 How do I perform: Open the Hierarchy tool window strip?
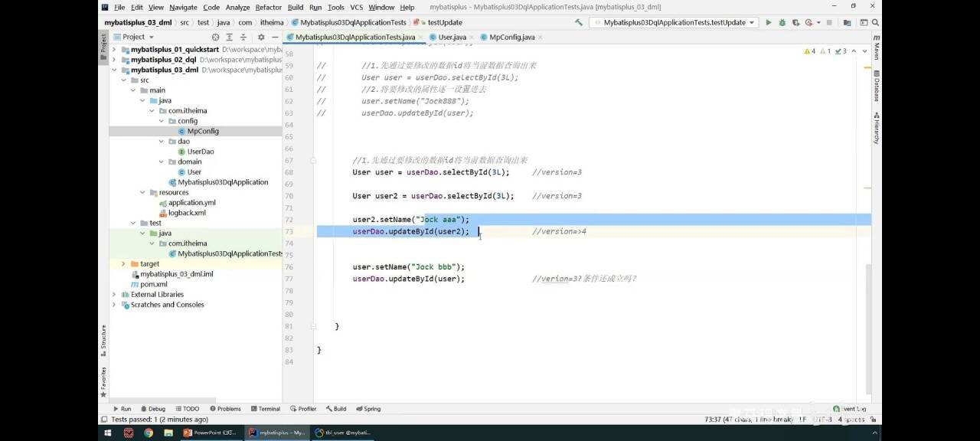(876, 128)
